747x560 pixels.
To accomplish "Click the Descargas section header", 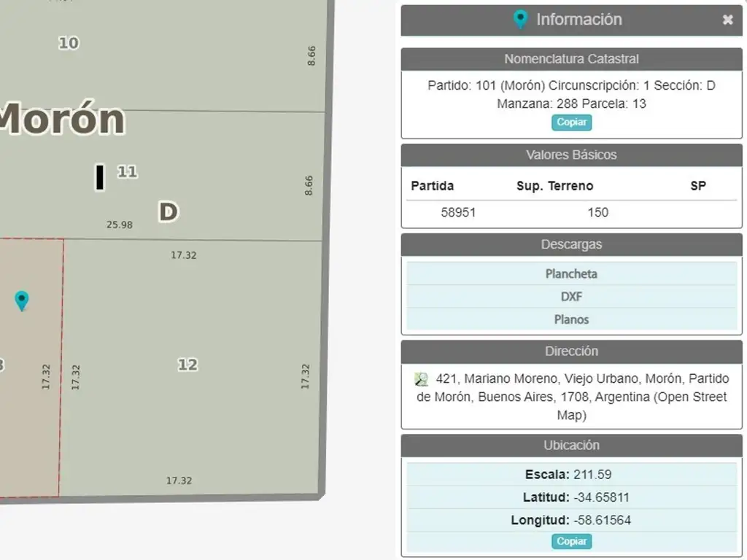I will coord(571,245).
